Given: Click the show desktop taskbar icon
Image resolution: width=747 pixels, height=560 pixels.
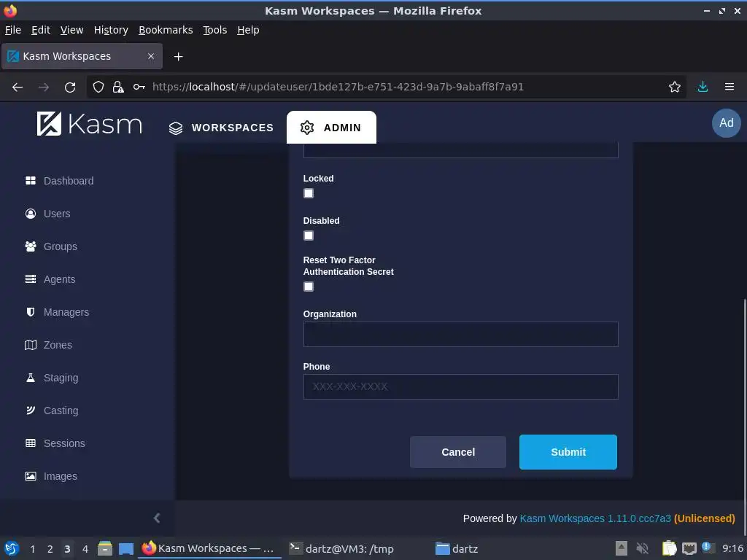Looking at the screenshot, I should pyautogui.click(x=125, y=548).
